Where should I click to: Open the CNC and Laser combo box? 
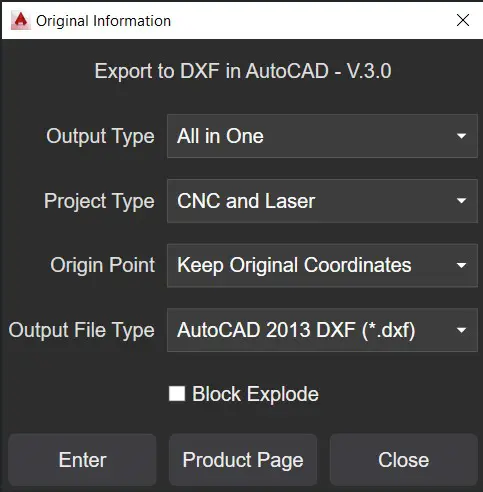[x=322, y=201]
